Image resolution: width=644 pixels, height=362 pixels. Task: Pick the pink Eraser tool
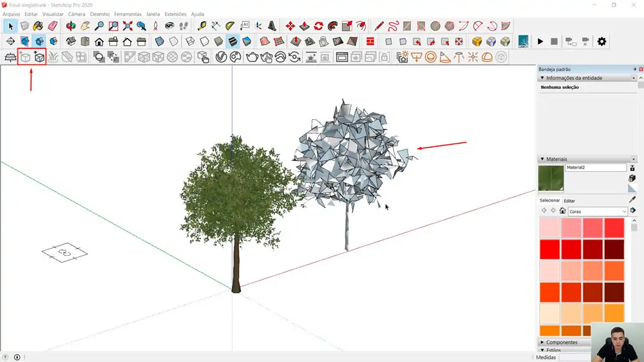(x=53, y=26)
